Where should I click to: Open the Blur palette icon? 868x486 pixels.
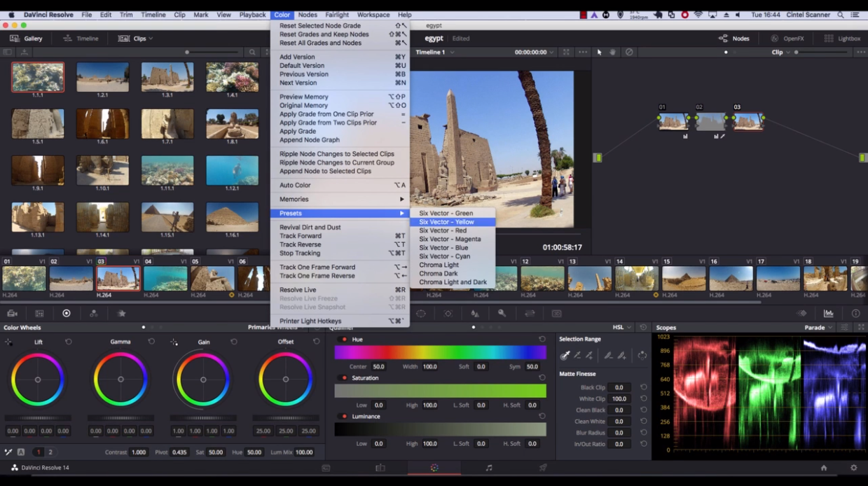tap(475, 314)
